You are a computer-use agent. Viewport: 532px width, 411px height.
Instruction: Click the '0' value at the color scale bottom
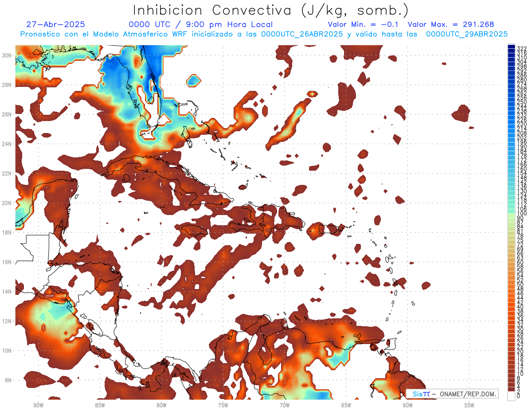point(519,396)
